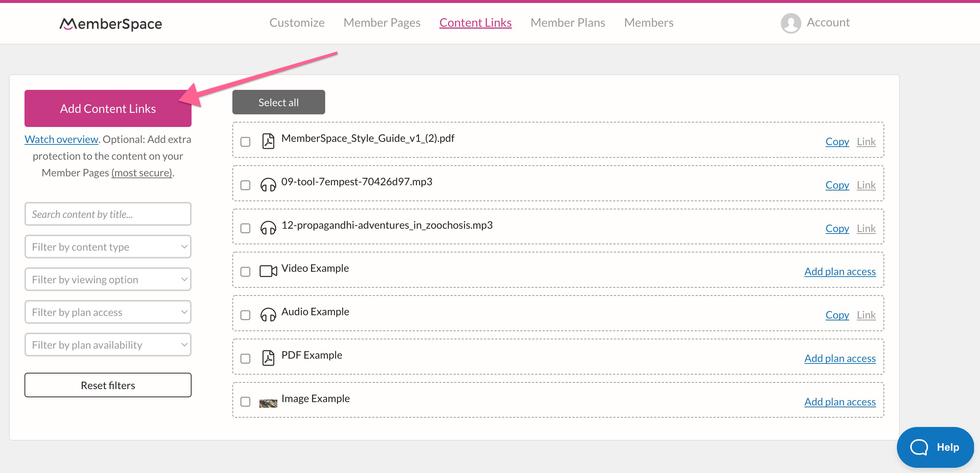Viewport: 980px width, 473px height.
Task: Switch to the Member Plans section
Action: coord(567,22)
